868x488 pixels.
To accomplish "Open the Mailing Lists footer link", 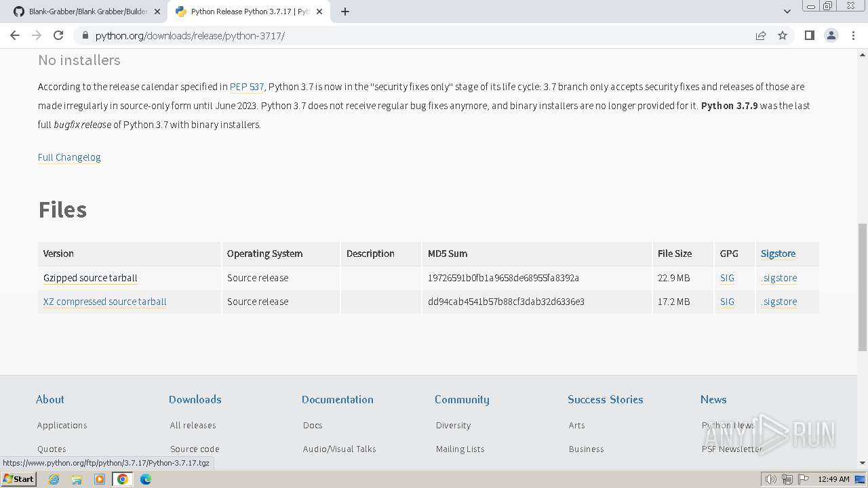I will (460, 449).
